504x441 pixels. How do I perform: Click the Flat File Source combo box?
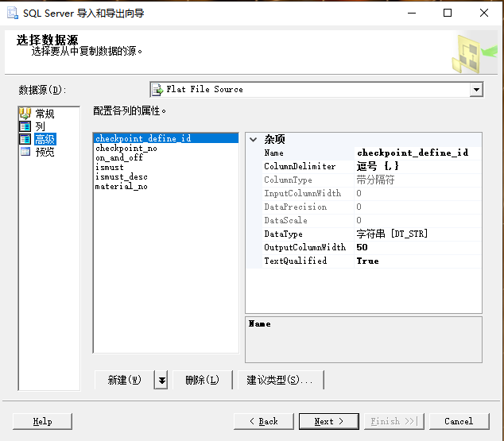316,90
